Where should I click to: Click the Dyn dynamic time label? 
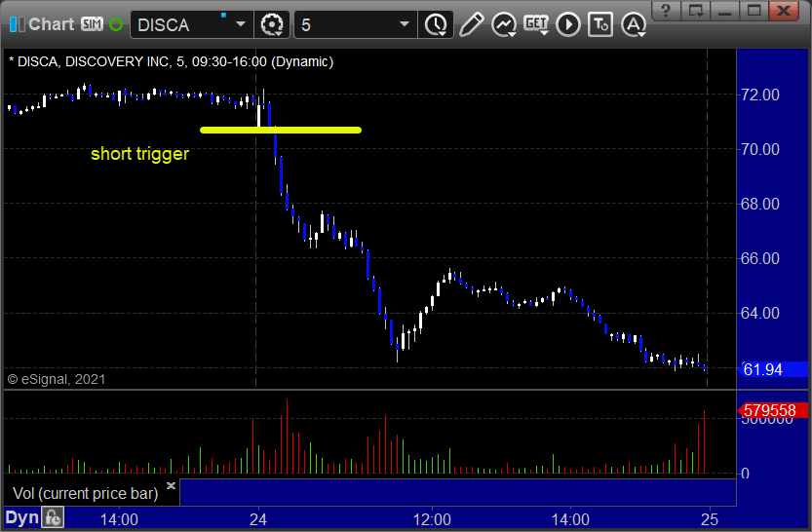[21, 517]
